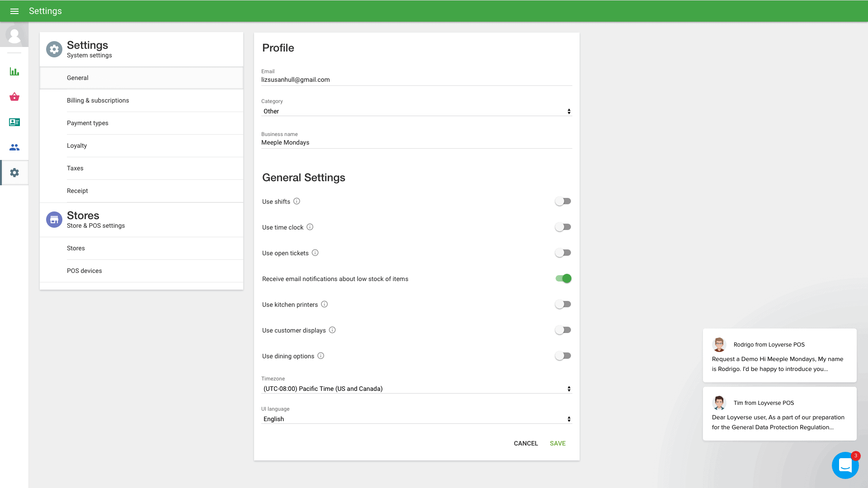Enable the Use open tickets toggle
This screenshot has width=868, height=488.
click(563, 253)
